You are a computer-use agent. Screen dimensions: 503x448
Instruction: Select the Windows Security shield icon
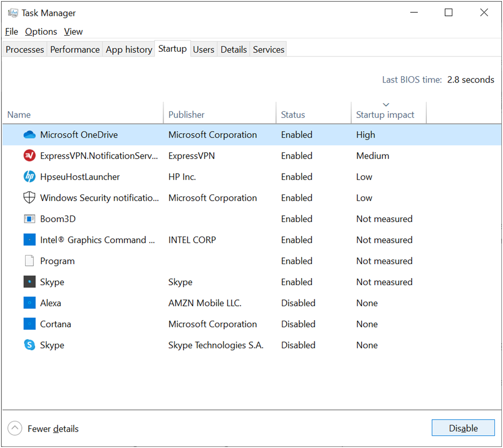[29, 198]
